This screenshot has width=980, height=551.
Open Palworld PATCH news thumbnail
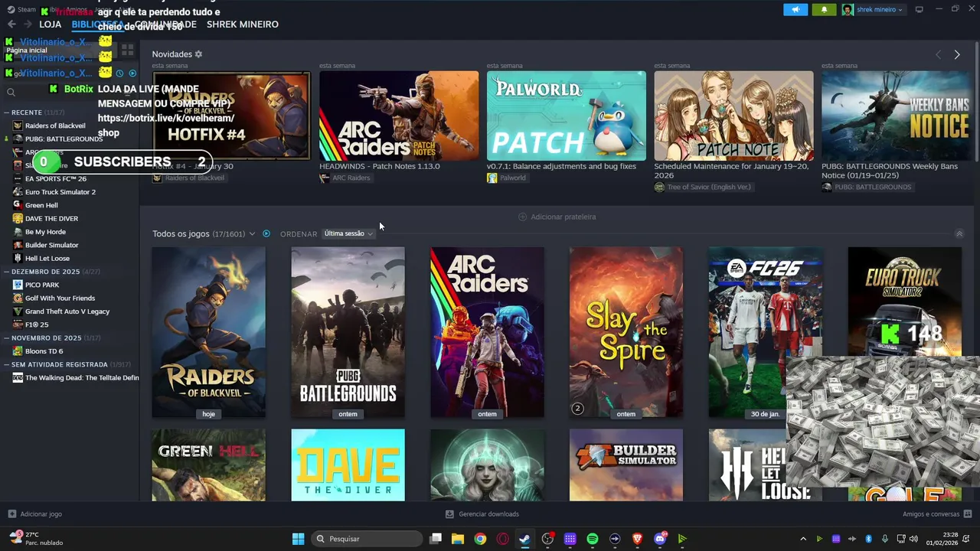(x=567, y=116)
